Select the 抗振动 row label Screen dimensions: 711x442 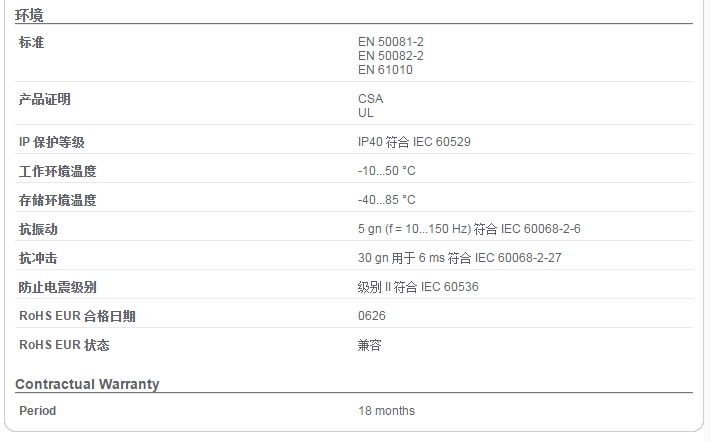point(38,229)
